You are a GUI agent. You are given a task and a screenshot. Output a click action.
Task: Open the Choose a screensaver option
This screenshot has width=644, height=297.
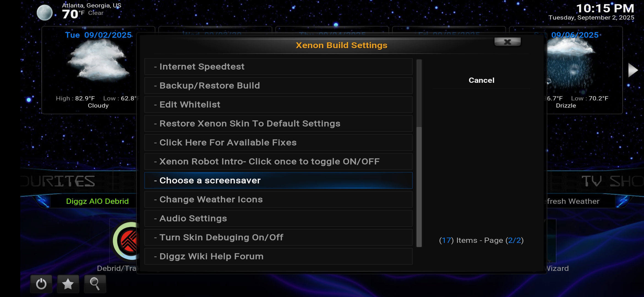click(x=278, y=180)
